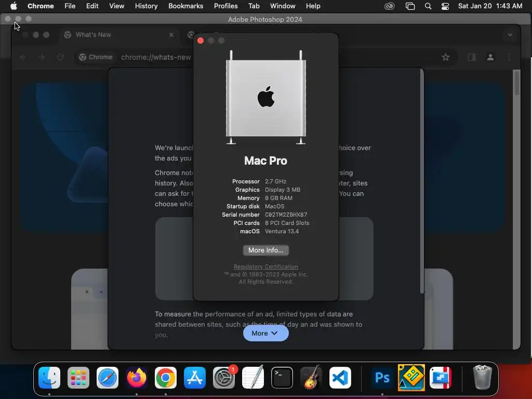Click the More Info... button

265,250
